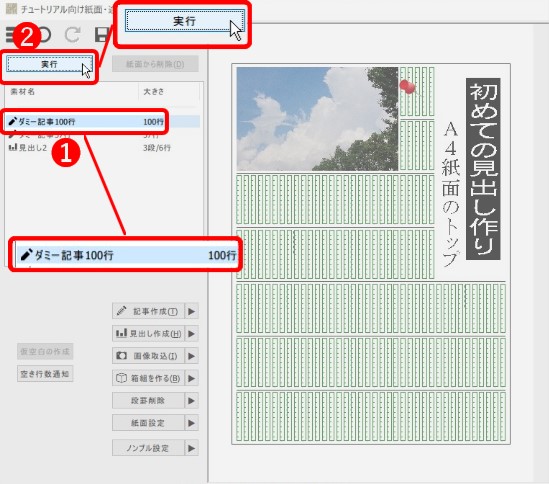Open the hamburger menu icon

[x=11, y=35]
